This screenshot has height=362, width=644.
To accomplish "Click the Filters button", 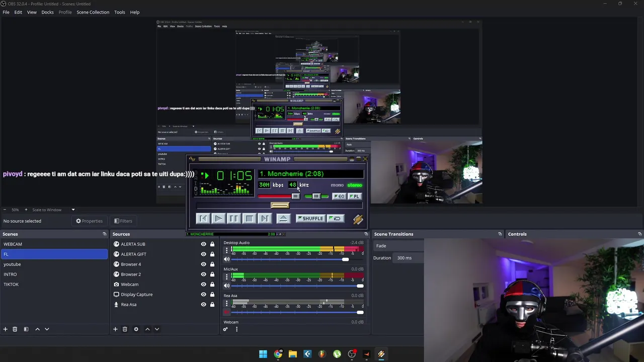I will coord(123,221).
